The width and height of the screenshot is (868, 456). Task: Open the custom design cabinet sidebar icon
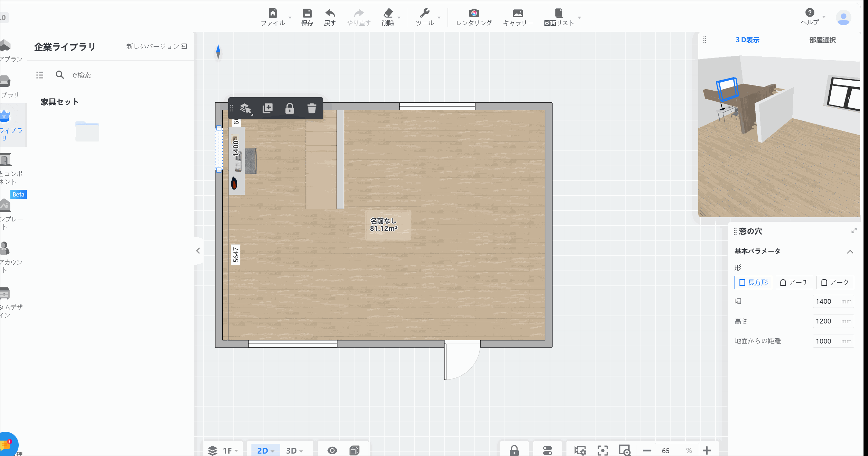tap(5, 293)
